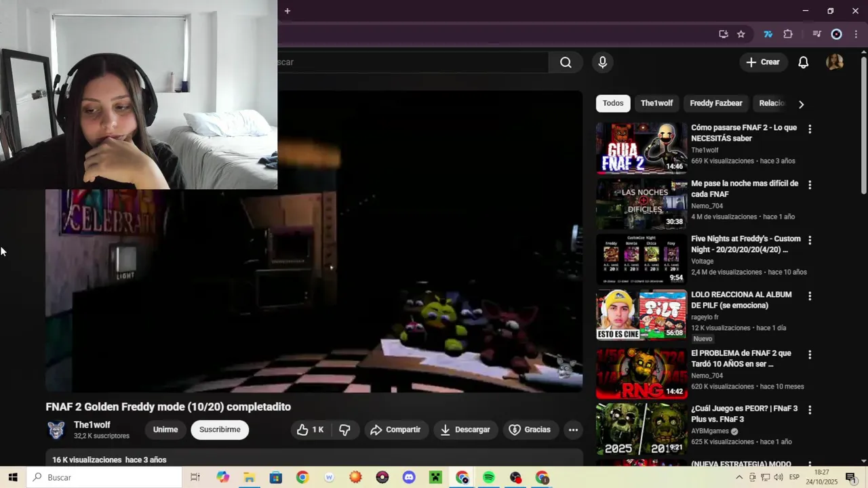
Task: Show more filter chips with right arrow
Action: pyautogui.click(x=801, y=104)
